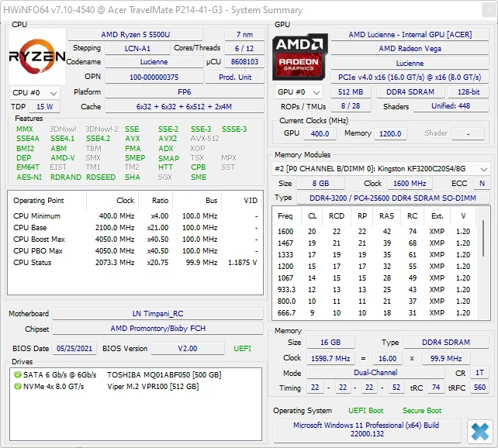This screenshot has height=448, width=498.
Task: Select the 1600 frequency timing row
Action: pyautogui.click(x=375, y=231)
